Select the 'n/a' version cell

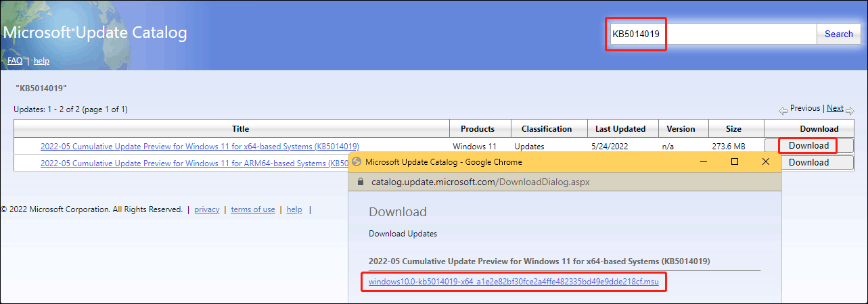coord(668,146)
